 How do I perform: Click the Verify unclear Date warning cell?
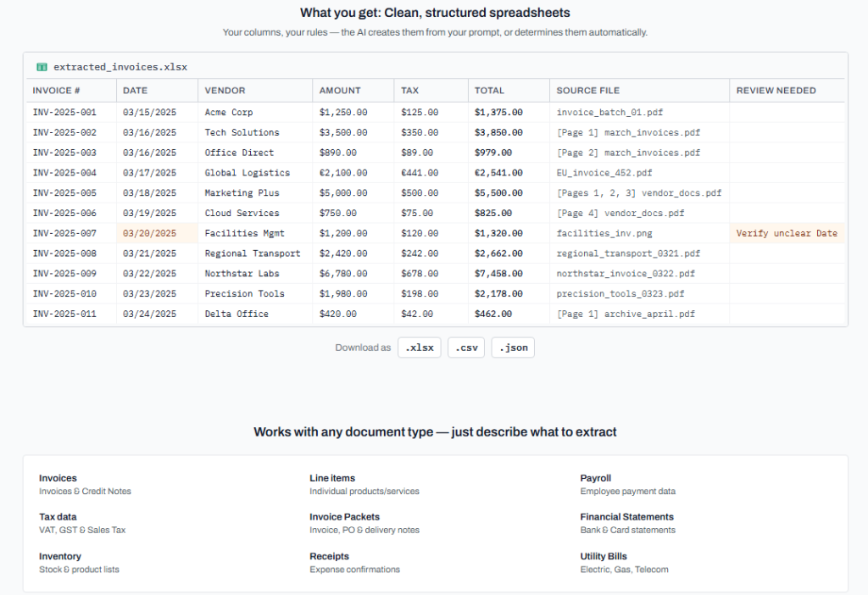[x=787, y=233]
